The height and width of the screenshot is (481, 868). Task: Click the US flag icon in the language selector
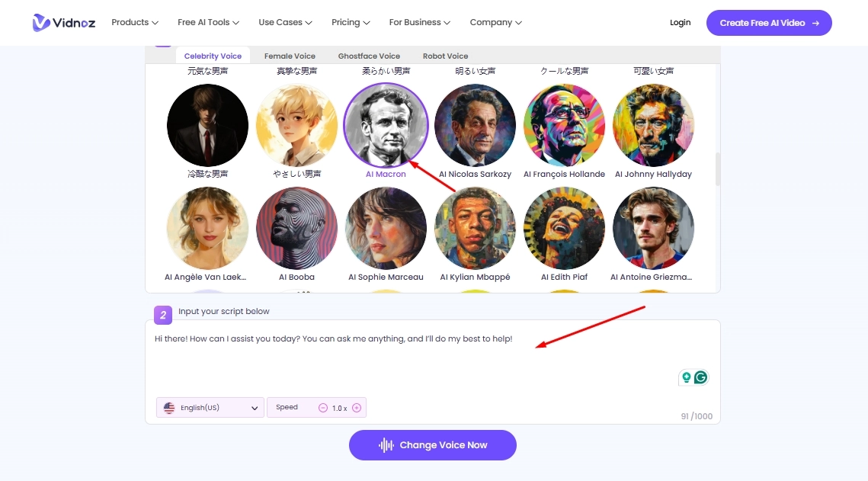[x=168, y=407]
